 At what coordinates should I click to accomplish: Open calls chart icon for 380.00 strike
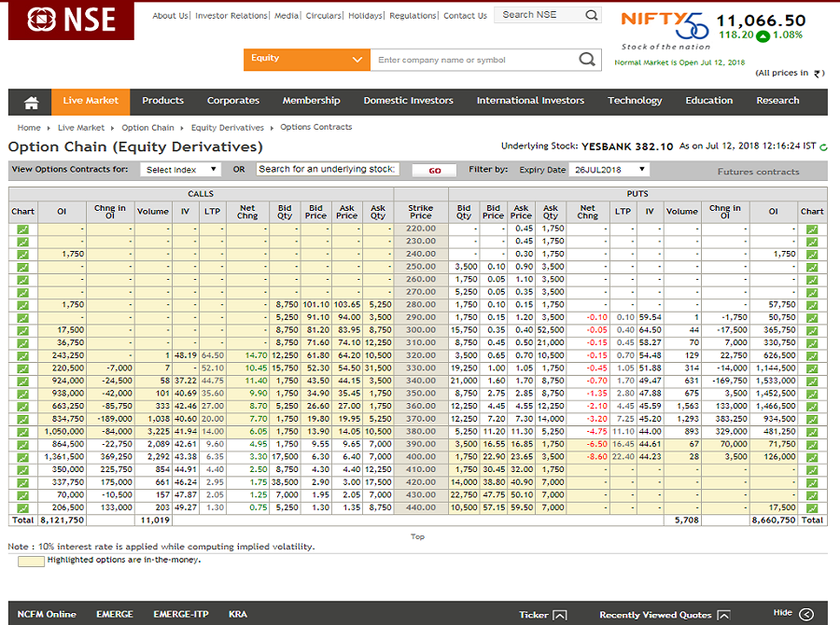pos(22,432)
